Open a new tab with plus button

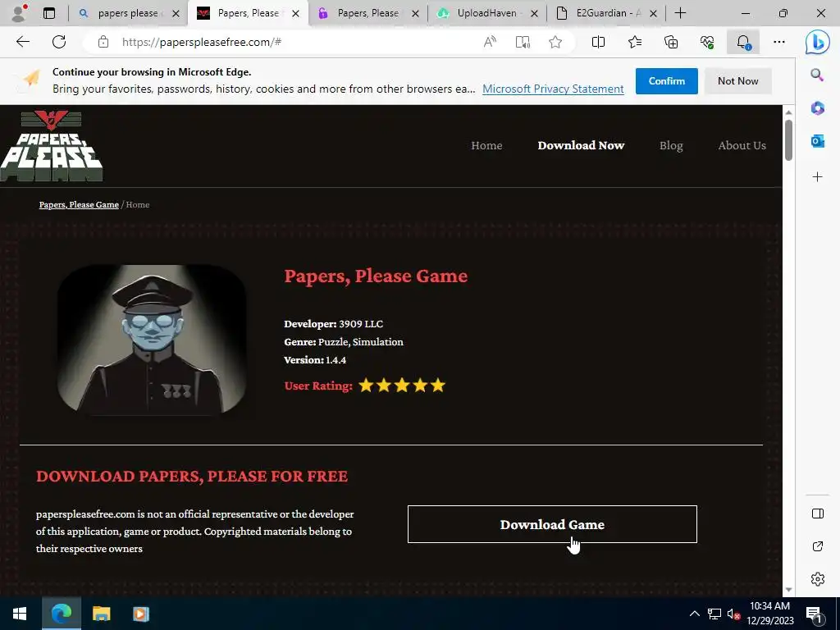pyautogui.click(x=680, y=13)
